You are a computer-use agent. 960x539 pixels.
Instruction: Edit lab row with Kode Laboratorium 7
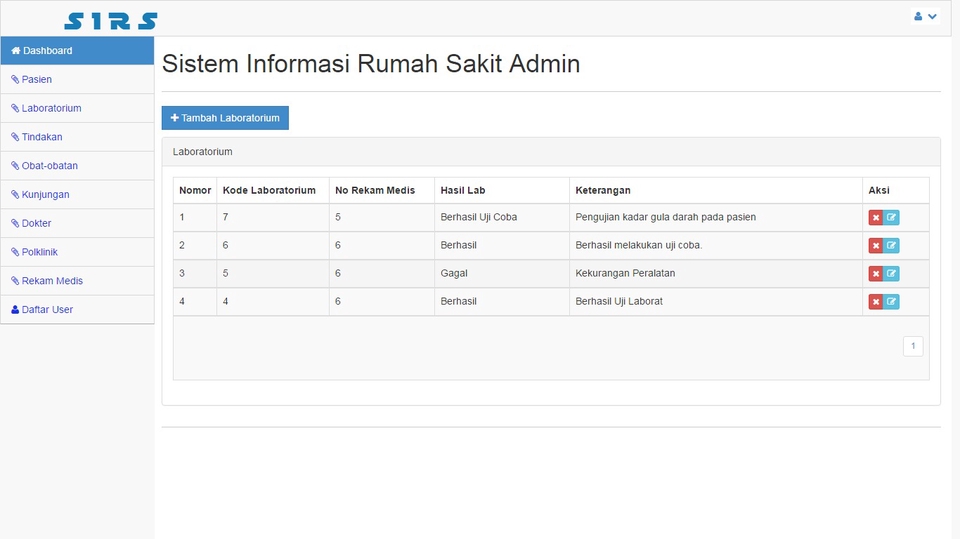point(892,217)
